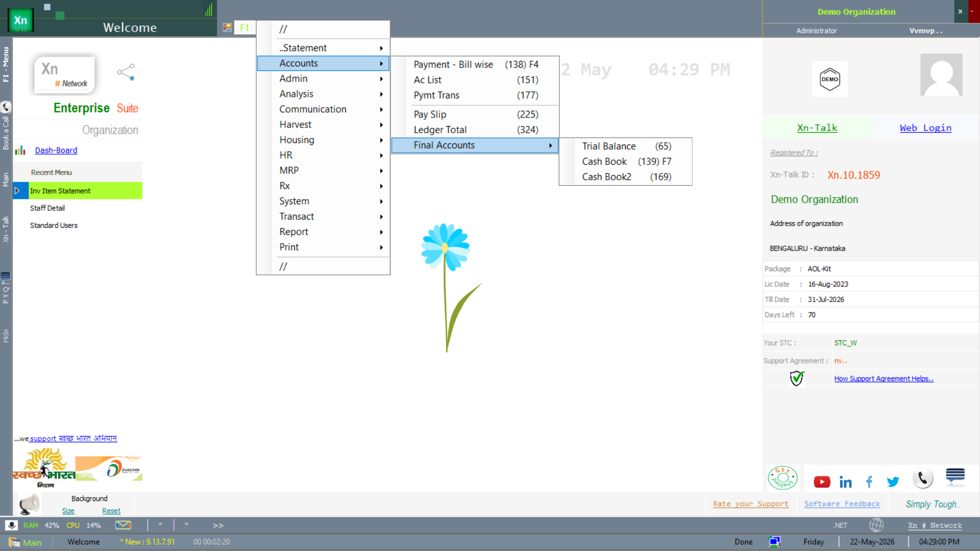Screen dimensions: 980x551
Task: Click the DEMO organization logo
Action: tap(829, 79)
